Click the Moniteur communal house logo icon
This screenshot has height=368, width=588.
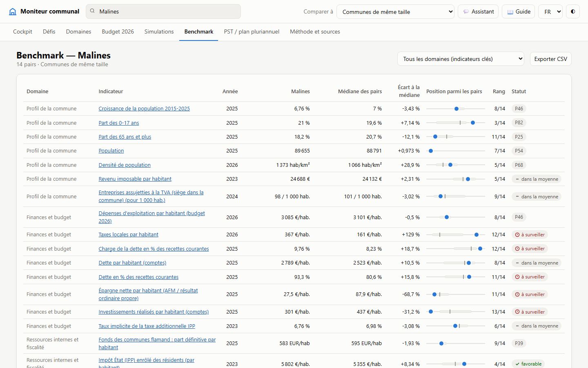pyautogui.click(x=13, y=11)
